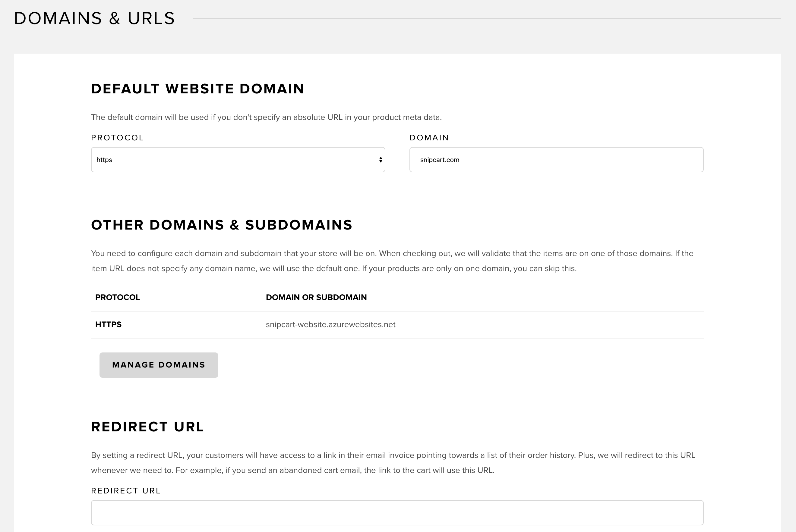Click the default domain description sentence
The height and width of the screenshot is (532, 796).
click(266, 117)
